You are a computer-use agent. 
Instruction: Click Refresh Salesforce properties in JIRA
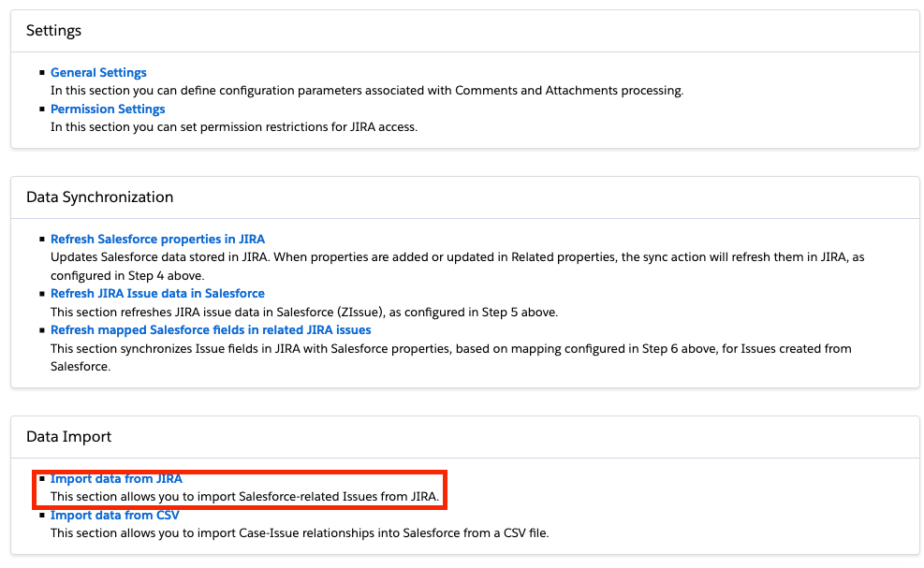[157, 239]
